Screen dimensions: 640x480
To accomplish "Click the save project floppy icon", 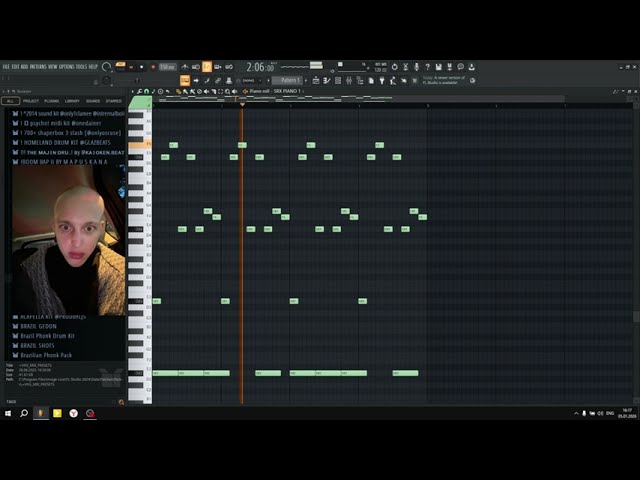I will coord(438,67).
